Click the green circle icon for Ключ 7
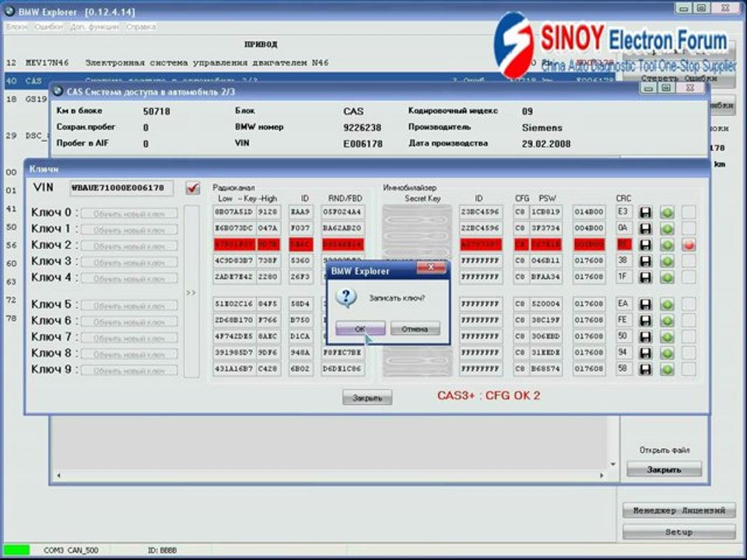 (x=667, y=337)
